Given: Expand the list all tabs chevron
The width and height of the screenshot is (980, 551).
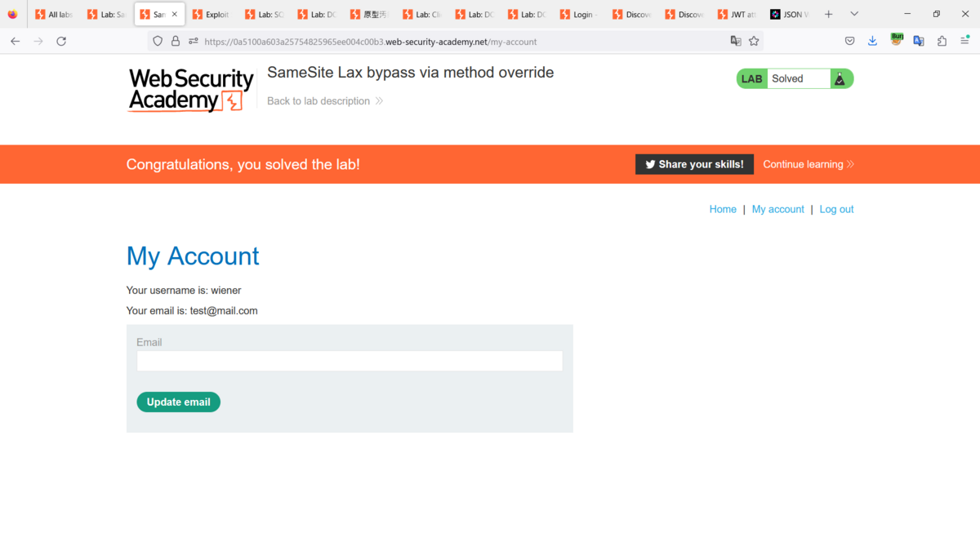Looking at the screenshot, I should coord(854,14).
